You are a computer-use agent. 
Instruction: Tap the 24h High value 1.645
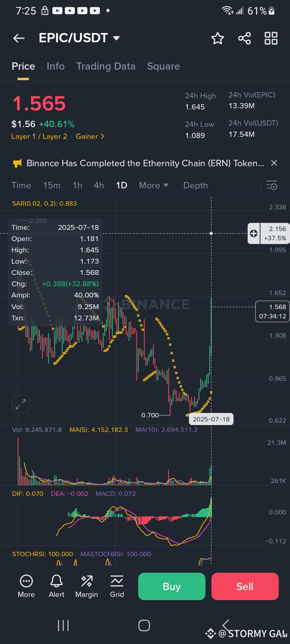click(x=195, y=107)
